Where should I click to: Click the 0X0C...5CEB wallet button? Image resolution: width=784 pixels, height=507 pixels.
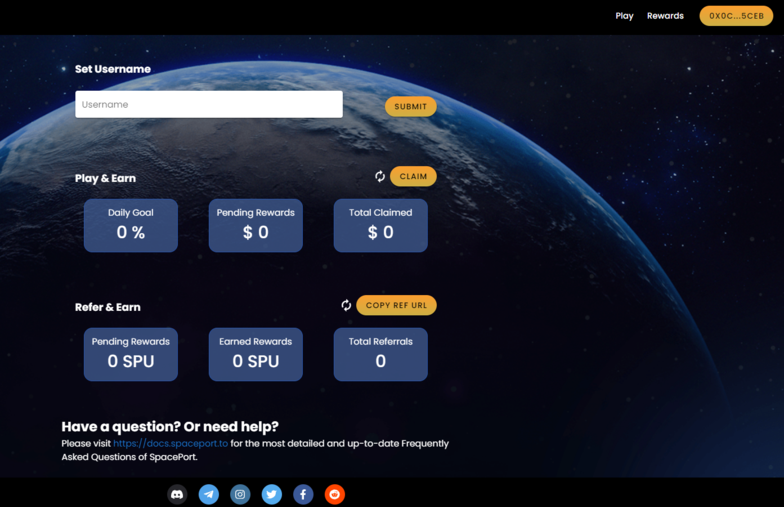(736, 16)
